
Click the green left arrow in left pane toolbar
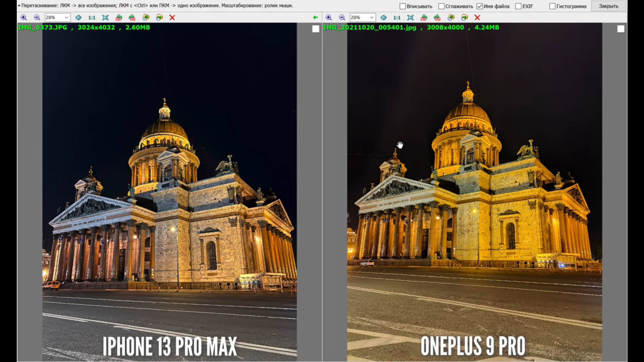click(315, 17)
